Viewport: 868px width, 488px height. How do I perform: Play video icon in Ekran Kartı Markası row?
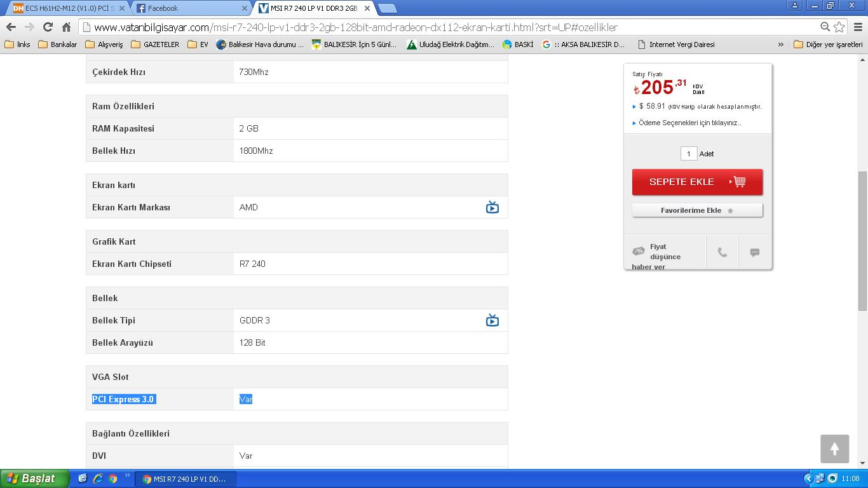[x=492, y=207]
